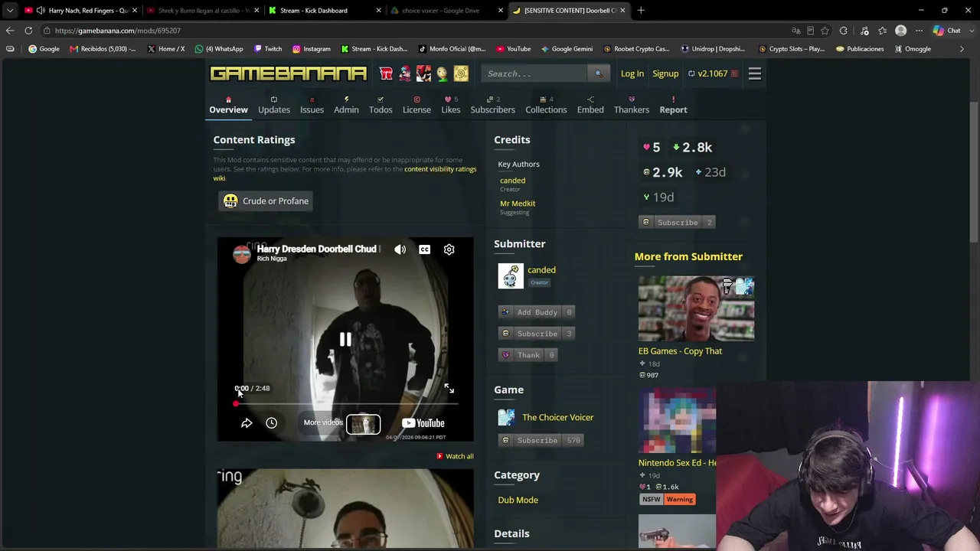Click the submitter's avatar image
This screenshot has width=980, height=551.
pos(511,276)
